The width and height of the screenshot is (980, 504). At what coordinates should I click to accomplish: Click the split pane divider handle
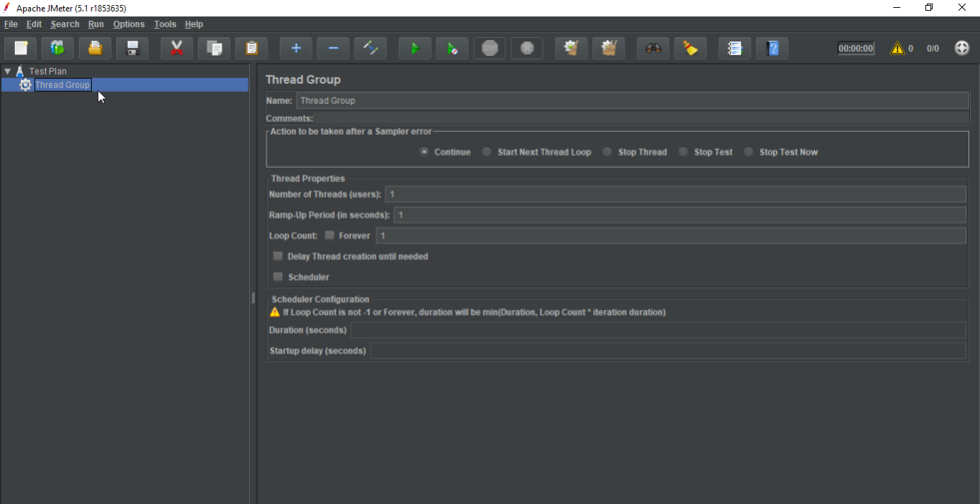click(x=253, y=297)
